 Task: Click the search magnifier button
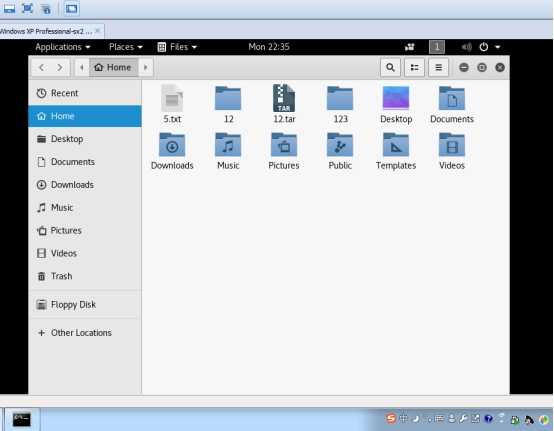pos(390,67)
